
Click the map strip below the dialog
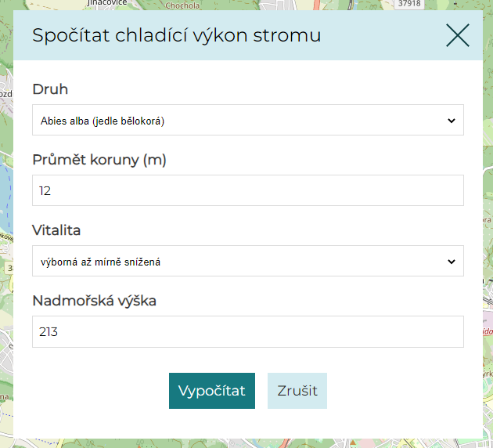[x=246, y=443]
